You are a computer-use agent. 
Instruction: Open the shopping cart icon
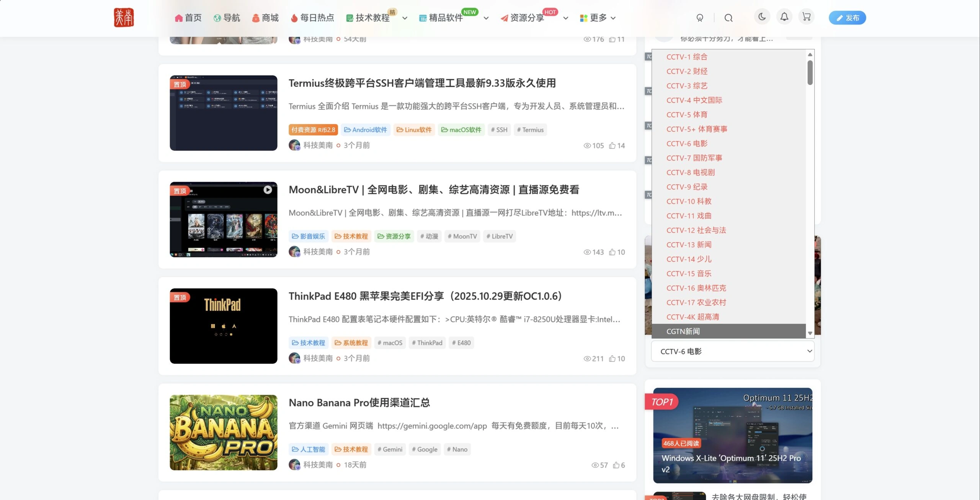coord(806,17)
